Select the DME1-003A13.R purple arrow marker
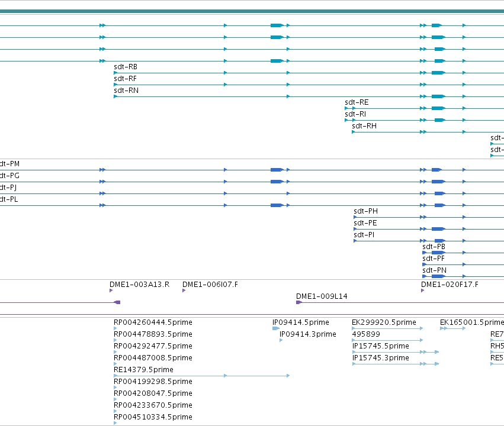The height and width of the screenshot is (426, 504). pyautogui.click(x=111, y=291)
